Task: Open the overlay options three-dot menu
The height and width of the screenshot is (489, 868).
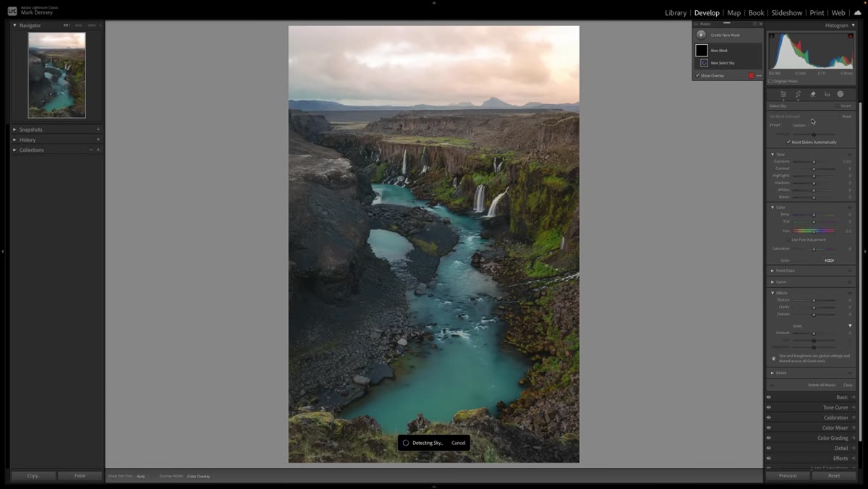Action: [759, 75]
